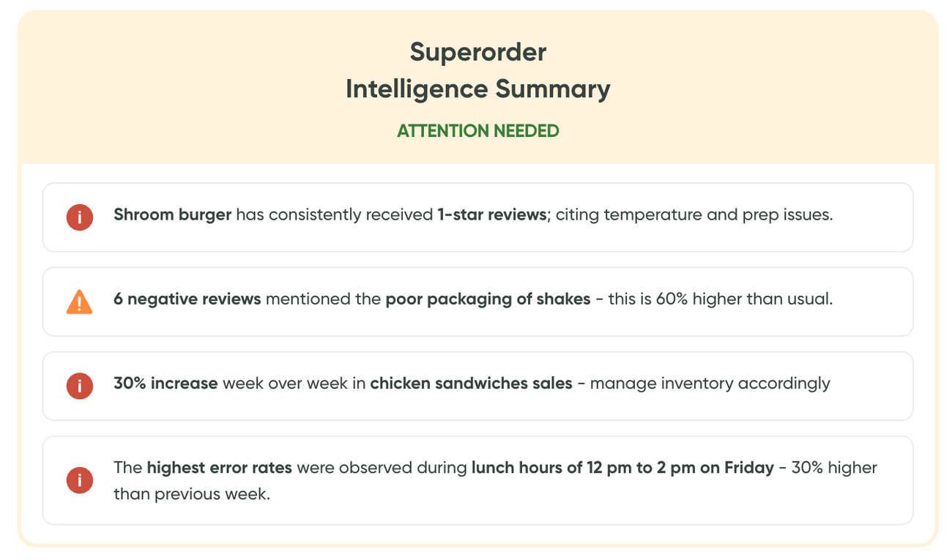Click the red info icon beside Shroom burger alert
The width and height of the screenshot is (952, 560).
click(x=80, y=217)
